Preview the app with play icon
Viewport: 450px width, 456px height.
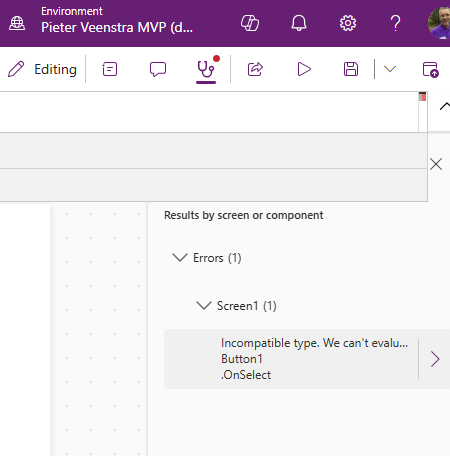(304, 69)
